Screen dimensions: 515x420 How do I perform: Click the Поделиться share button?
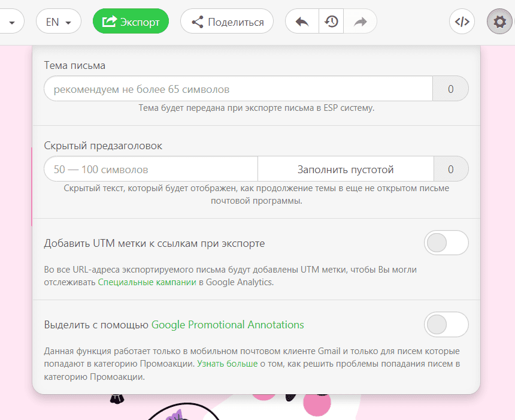click(227, 22)
